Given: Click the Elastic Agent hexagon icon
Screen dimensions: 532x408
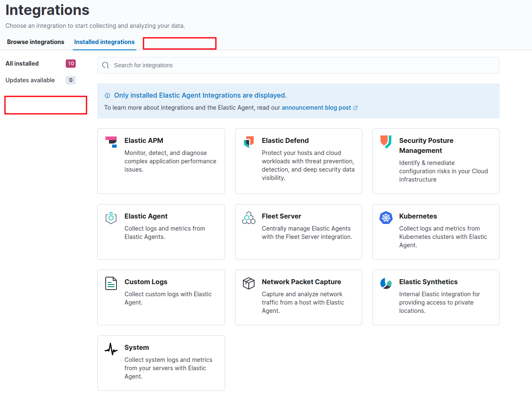Looking at the screenshot, I should tap(111, 217).
